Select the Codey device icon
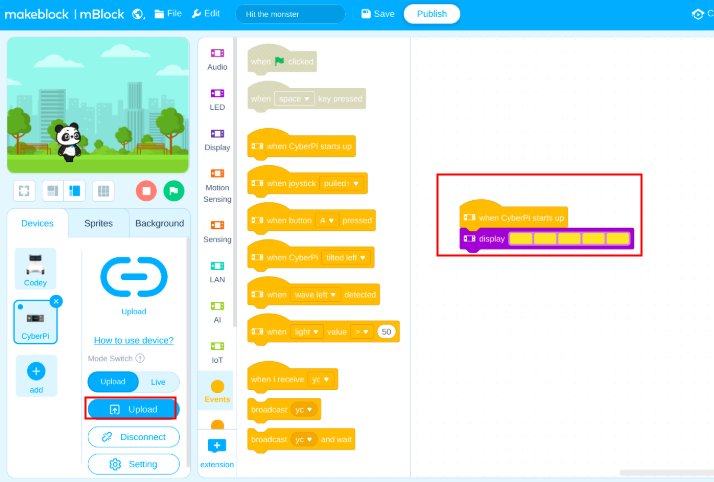Image resolution: width=714 pixels, height=482 pixels. click(x=36, y=267)
